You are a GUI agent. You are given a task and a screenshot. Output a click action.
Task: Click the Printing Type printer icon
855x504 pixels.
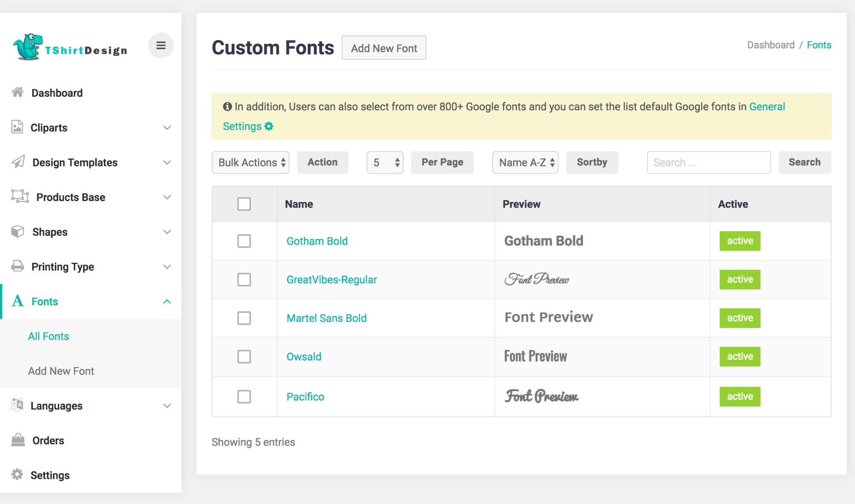pos(18,266)
